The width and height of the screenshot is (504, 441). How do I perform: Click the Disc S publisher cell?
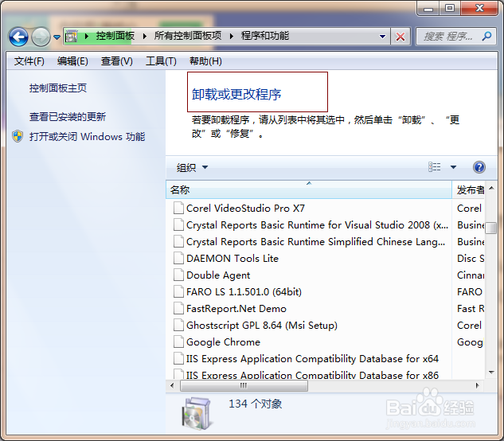471,259
